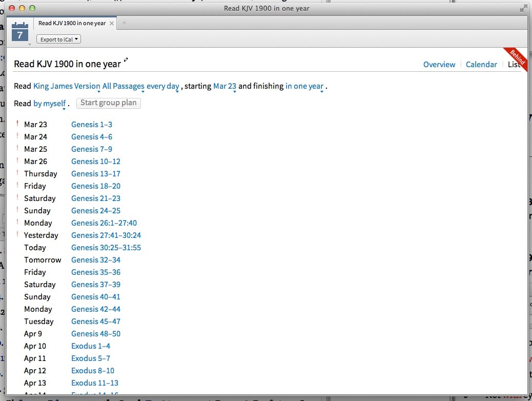This screenshot has width=532, height=401.
Task: Click the overdue marker beside Mar 23
Action: (x=17, y=123)
